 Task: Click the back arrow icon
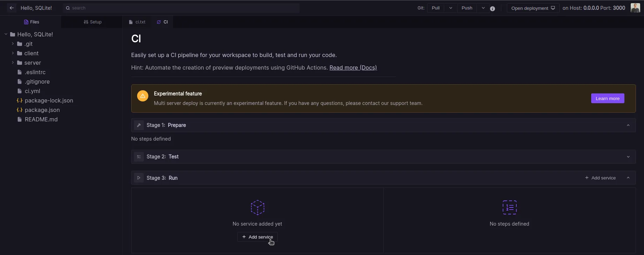pyautogui.click(x=12, y=8)
